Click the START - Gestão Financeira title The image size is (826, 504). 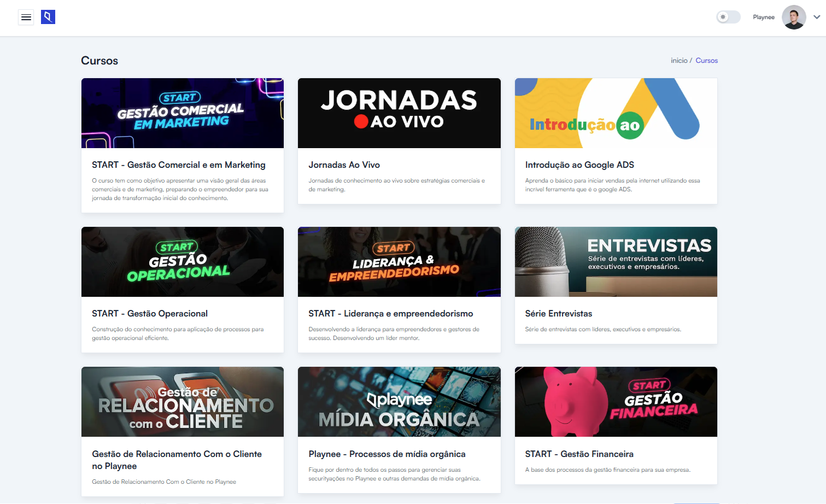tap(579, 454)
